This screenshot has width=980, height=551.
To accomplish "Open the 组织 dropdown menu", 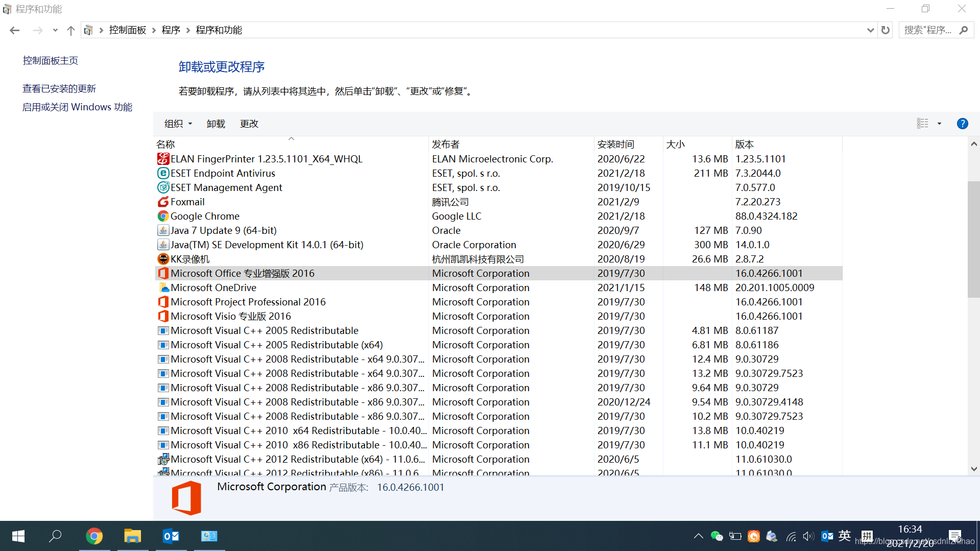I will (178, 124).
